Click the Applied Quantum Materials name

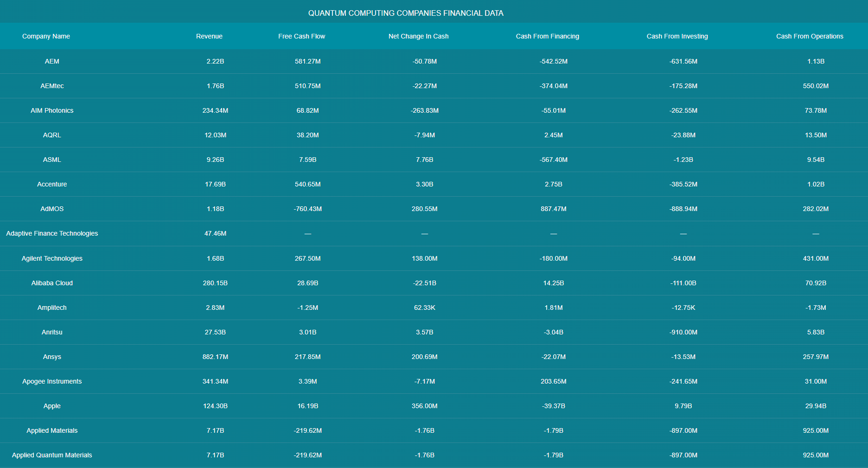pos(52,455)
